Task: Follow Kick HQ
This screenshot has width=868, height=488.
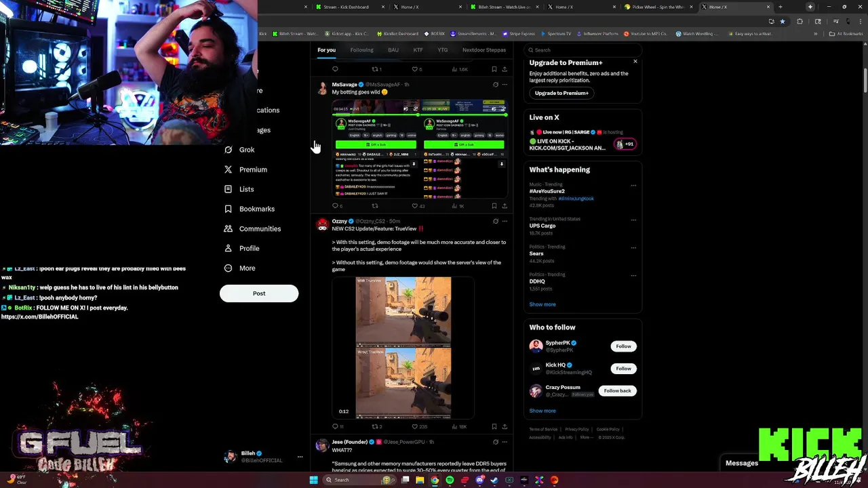Action: click(x=623, y=369)
